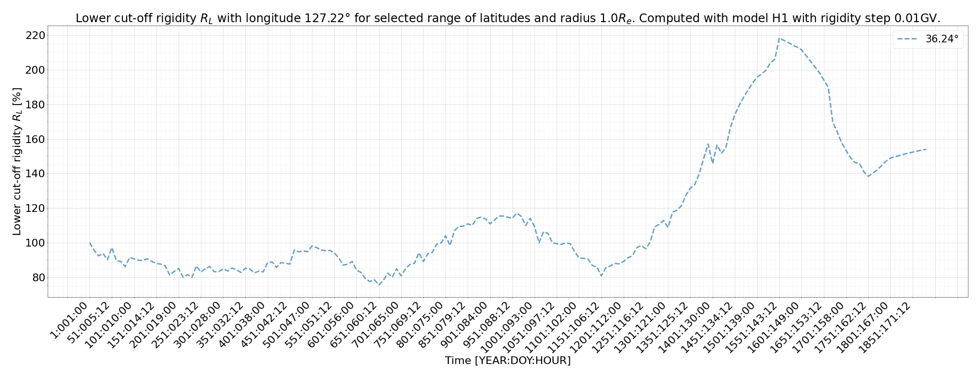Click x-axis tick label 1801:167:00
This screenshot has width=980, height=378.
[862, 327]
